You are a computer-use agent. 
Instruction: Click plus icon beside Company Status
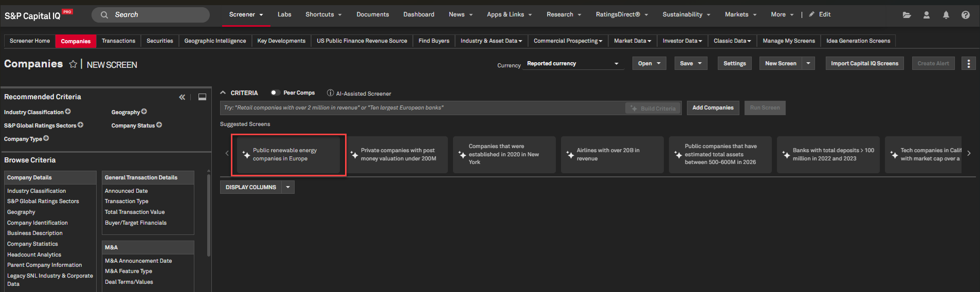point(159,125)
